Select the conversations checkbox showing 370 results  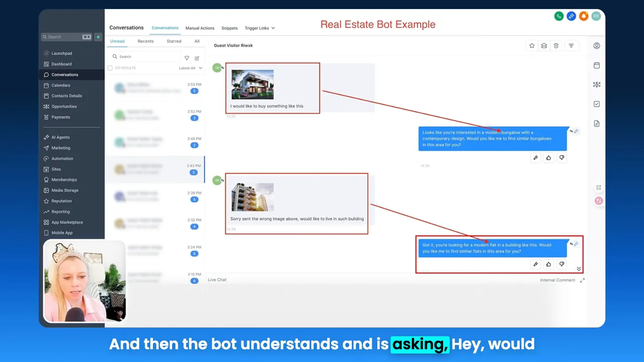110,68
